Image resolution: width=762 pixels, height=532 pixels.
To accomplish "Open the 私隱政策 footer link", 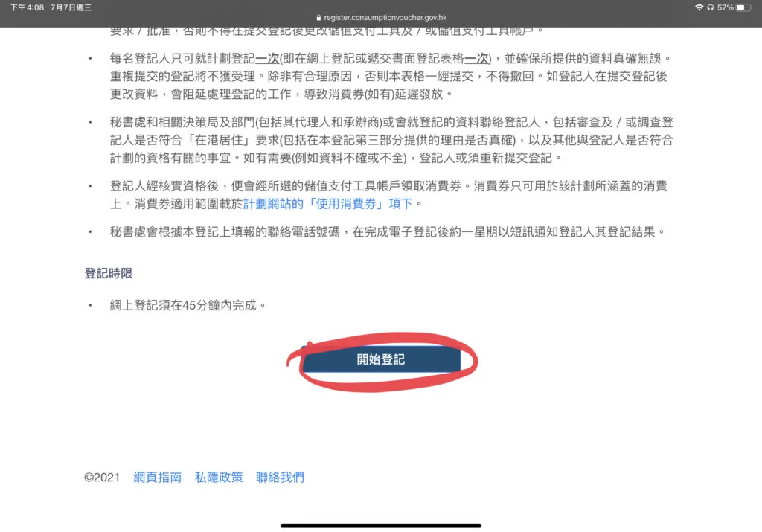I will (219, 478).
